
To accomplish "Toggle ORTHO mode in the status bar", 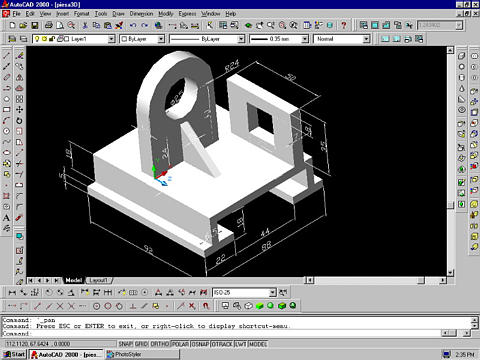I will click(x=160, y=344).
